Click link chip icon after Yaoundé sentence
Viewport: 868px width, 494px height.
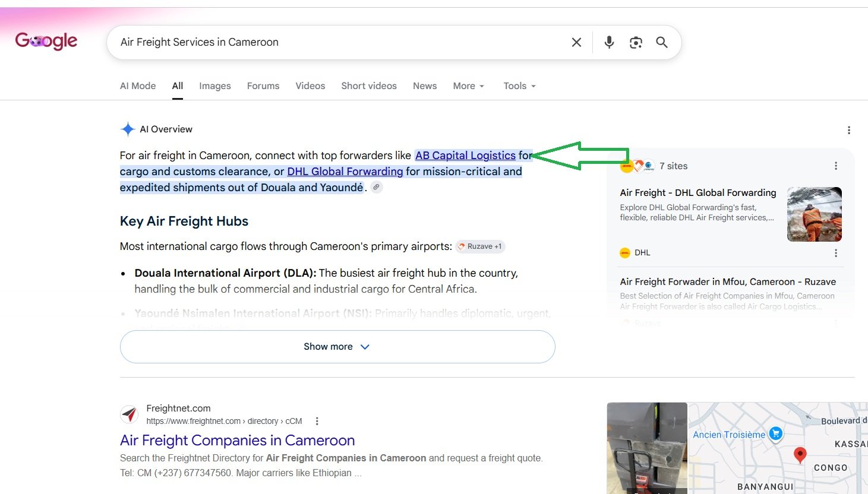point(376,187)
